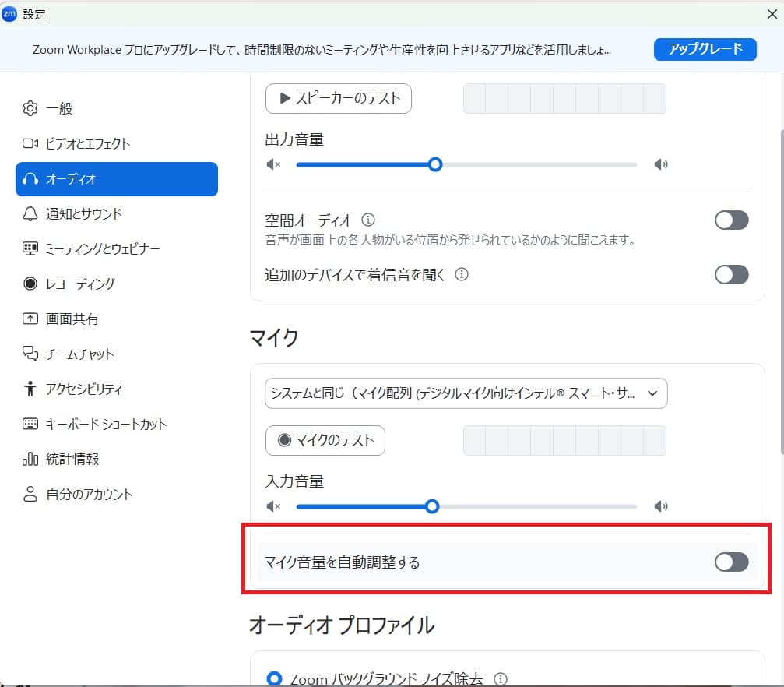Click the speaker mute icon under 出力音量
The height and width of the screenshot is (687, 784).
(x=272, y=164)
